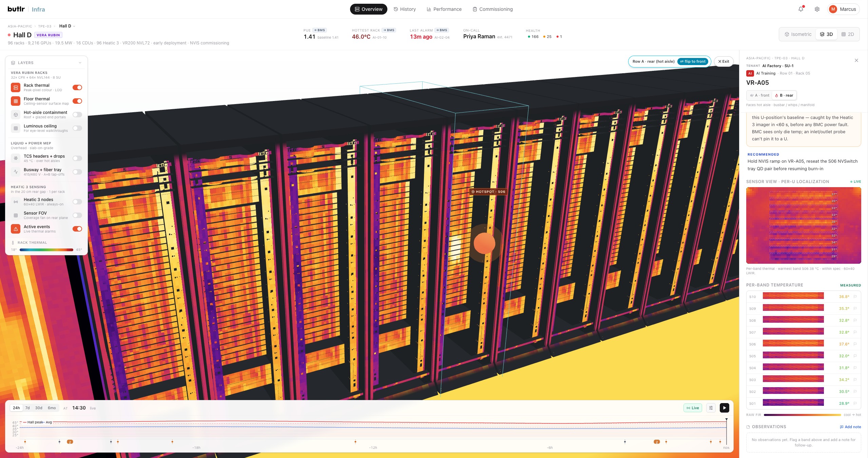Flag the S01 band row
This screenshot has width=868, height=458.
[x=855, y=403]
